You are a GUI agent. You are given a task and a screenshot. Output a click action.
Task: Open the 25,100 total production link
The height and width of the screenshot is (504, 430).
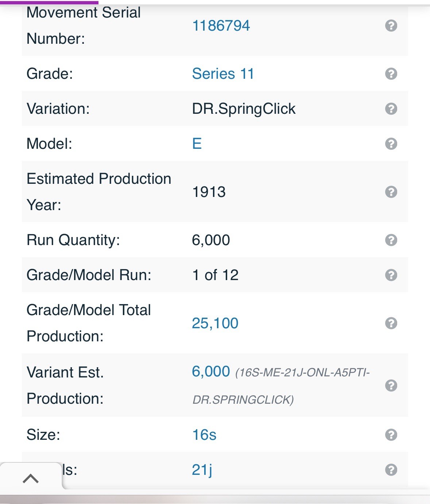(x=215, y=323)
